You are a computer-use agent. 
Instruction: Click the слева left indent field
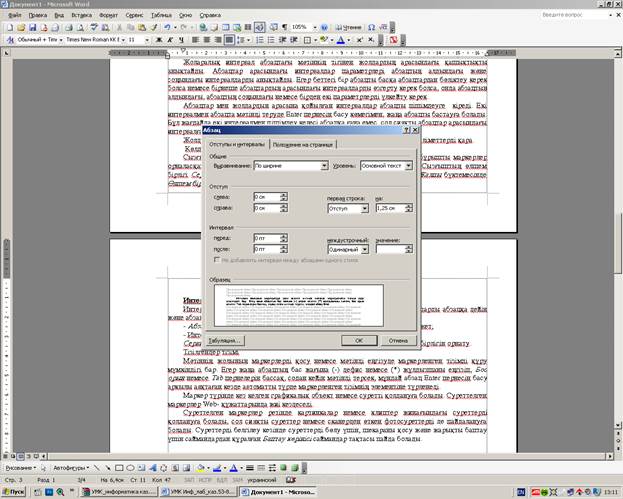(x=267, y=196)
